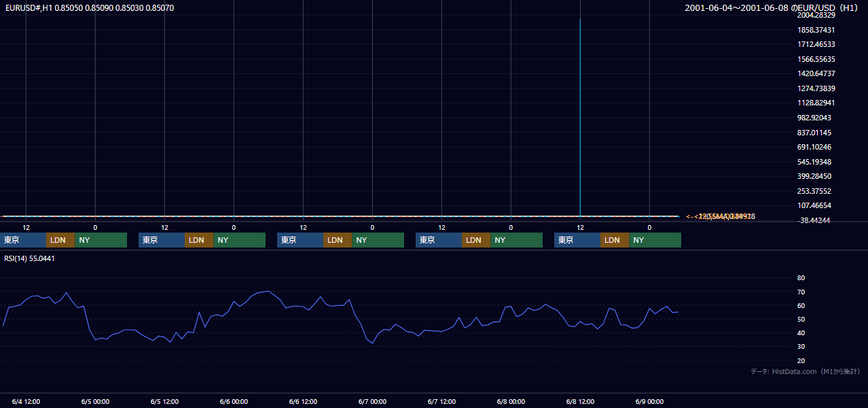The width and height of the screenshot is (868, 408).
Task: Click the 1858.37431 price axis label
Action: point(816,30)
